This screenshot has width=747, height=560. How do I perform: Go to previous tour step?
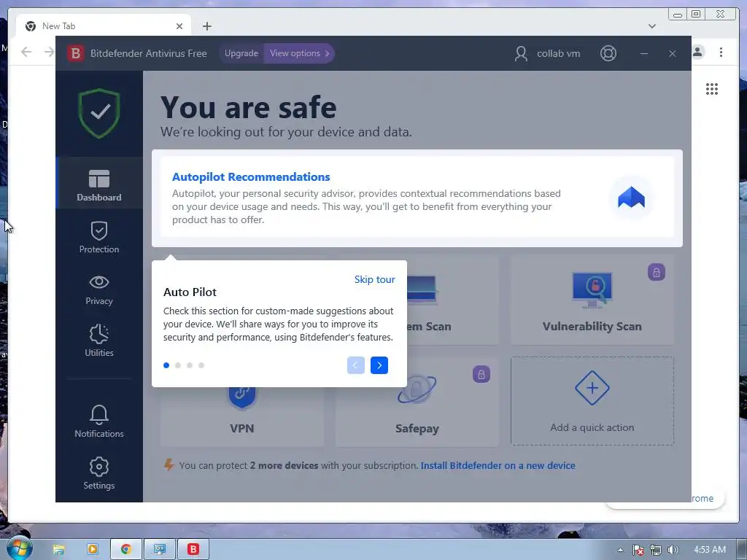tap(356, 365)
